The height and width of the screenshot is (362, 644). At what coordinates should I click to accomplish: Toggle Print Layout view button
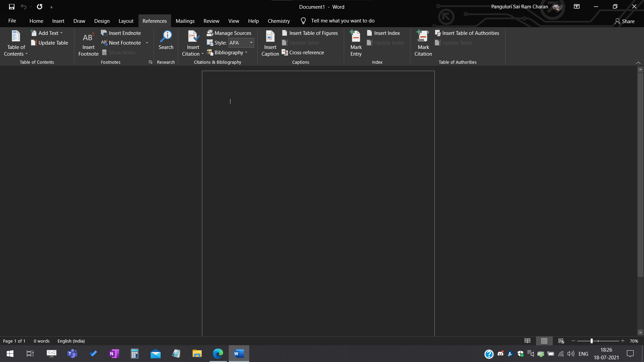tap(544, 341)
